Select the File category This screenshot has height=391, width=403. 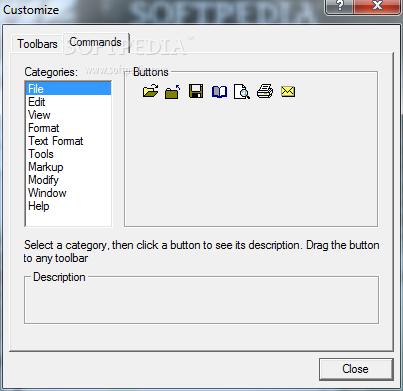pos(68,89)
